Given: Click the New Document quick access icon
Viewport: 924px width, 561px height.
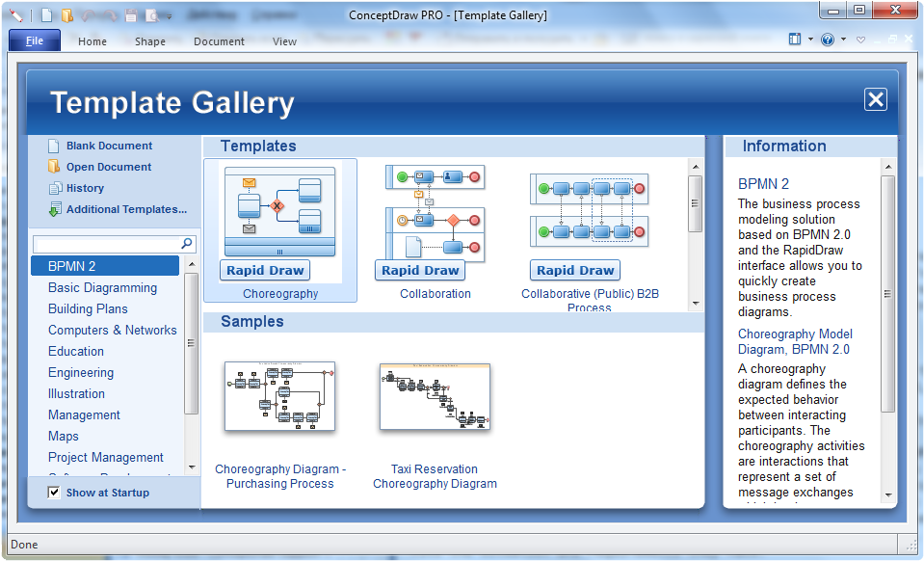Looking at the screenshot, I should pos(46,15).
